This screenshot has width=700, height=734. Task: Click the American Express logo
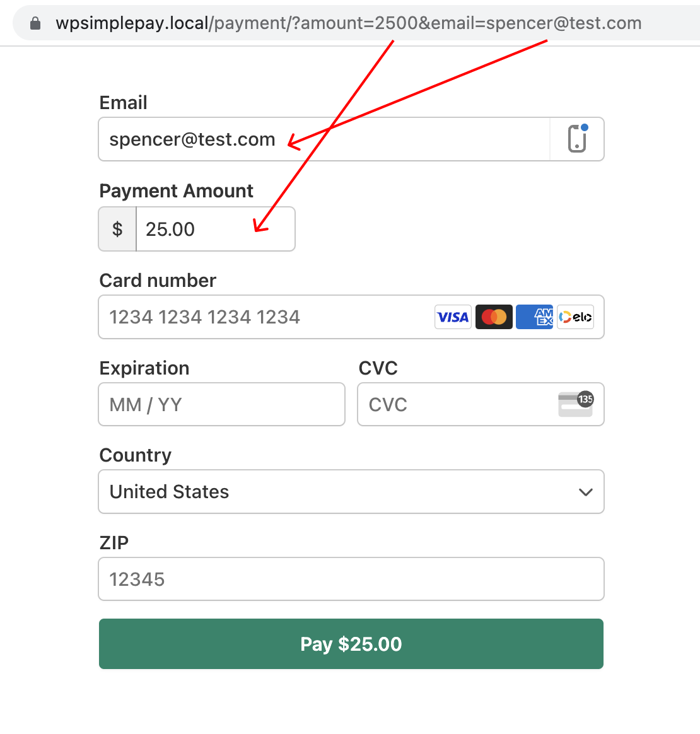535,317
